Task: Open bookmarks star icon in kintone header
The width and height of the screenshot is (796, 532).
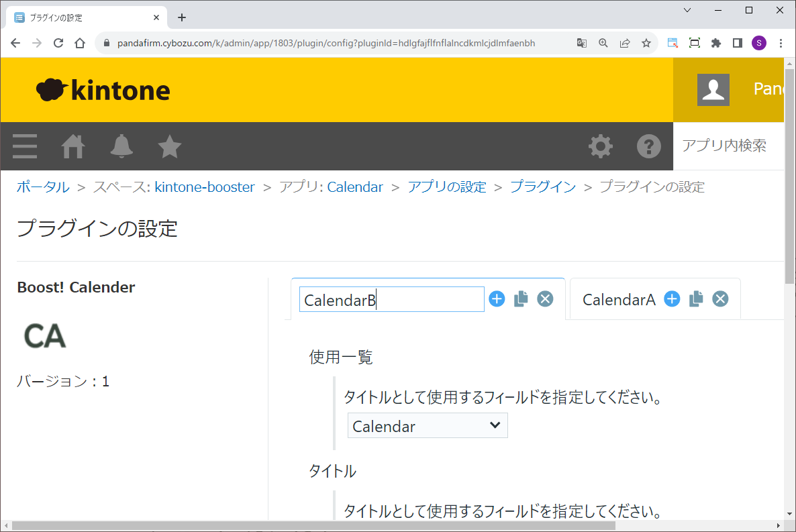Action: [x=170, y=146]
